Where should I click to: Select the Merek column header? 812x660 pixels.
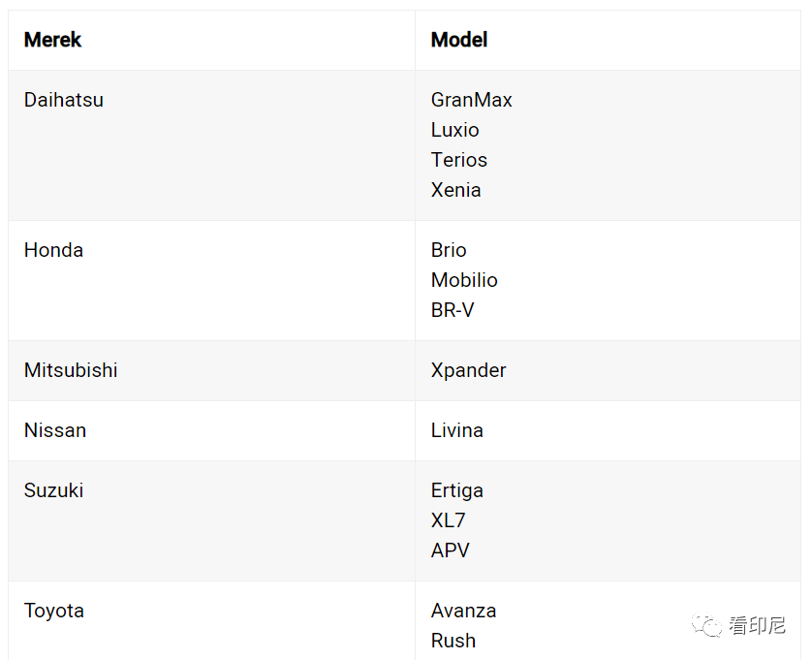(x=53, y=40)
